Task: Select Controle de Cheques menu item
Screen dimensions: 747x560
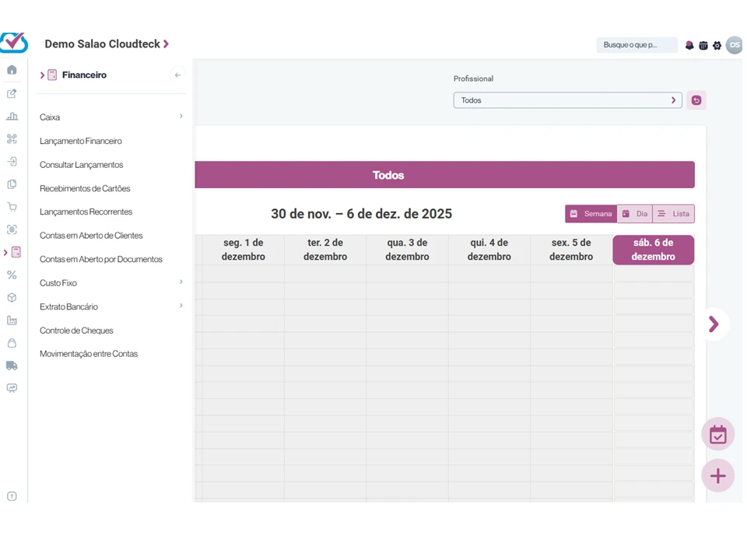Action: click(x=76, y=331)
